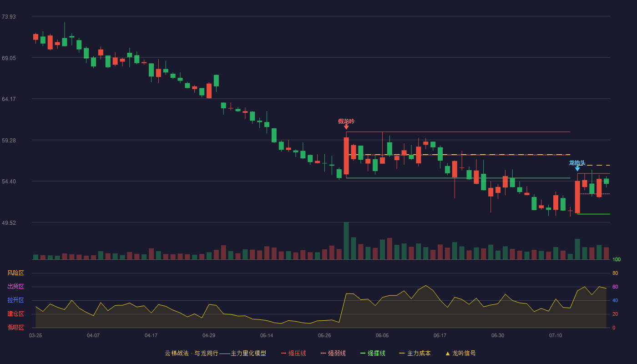Click the 73.93 price axis label
The width and height of the screenshot is (637, 364).
click(9, 17)
